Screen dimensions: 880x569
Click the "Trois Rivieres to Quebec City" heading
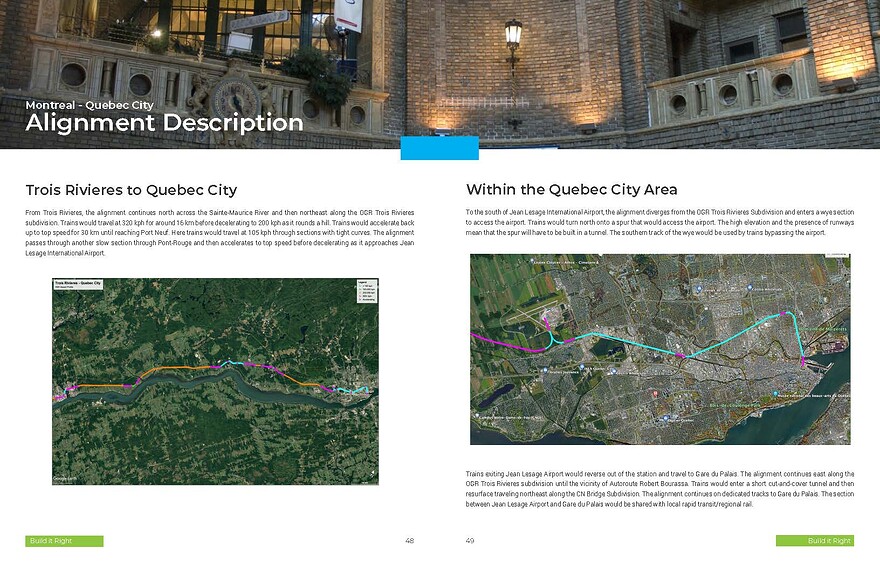point(131,190)
